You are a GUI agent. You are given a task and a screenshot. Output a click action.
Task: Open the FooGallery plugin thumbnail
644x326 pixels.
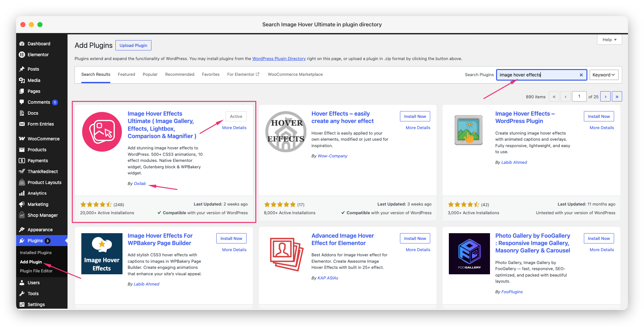pyautogui.click(x=469, y=254)
